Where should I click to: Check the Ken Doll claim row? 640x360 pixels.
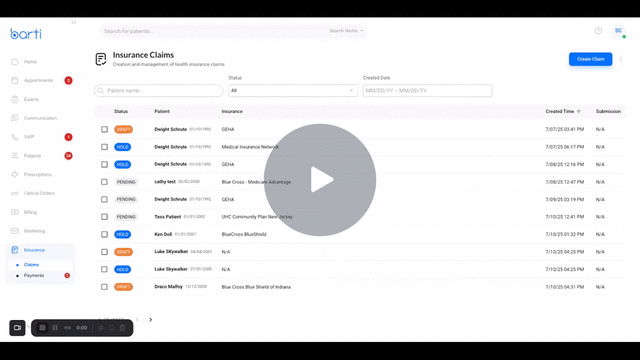coord(104,234)
